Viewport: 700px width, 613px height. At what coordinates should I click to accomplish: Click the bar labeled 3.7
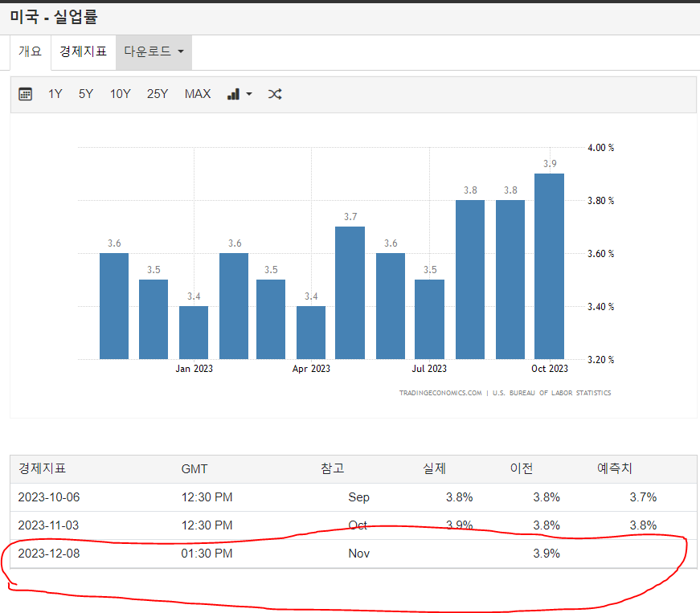pyautogui.click(x=350, y=292)
